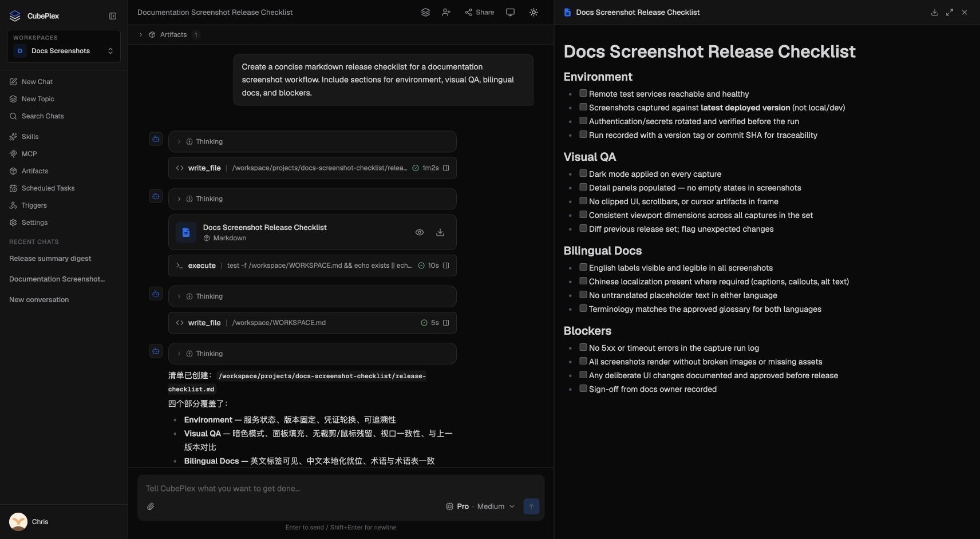
Task: Check 'Detail panels populated' item
Action: [x=583, y=187]
